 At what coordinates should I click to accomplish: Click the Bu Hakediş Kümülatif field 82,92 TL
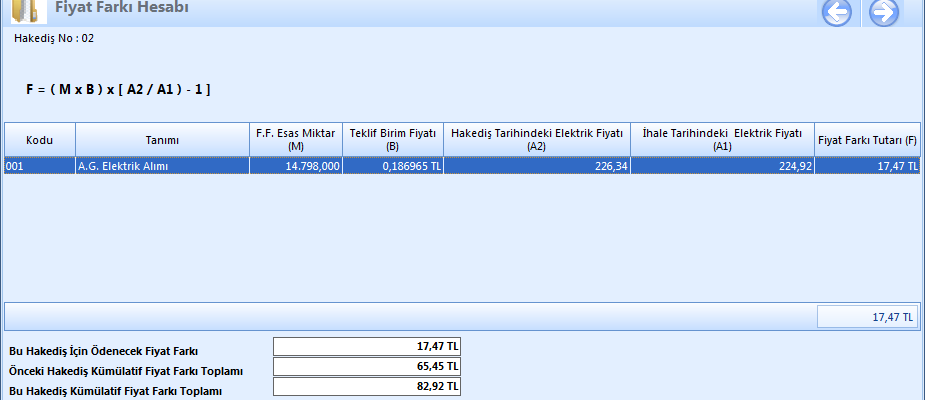367,386
